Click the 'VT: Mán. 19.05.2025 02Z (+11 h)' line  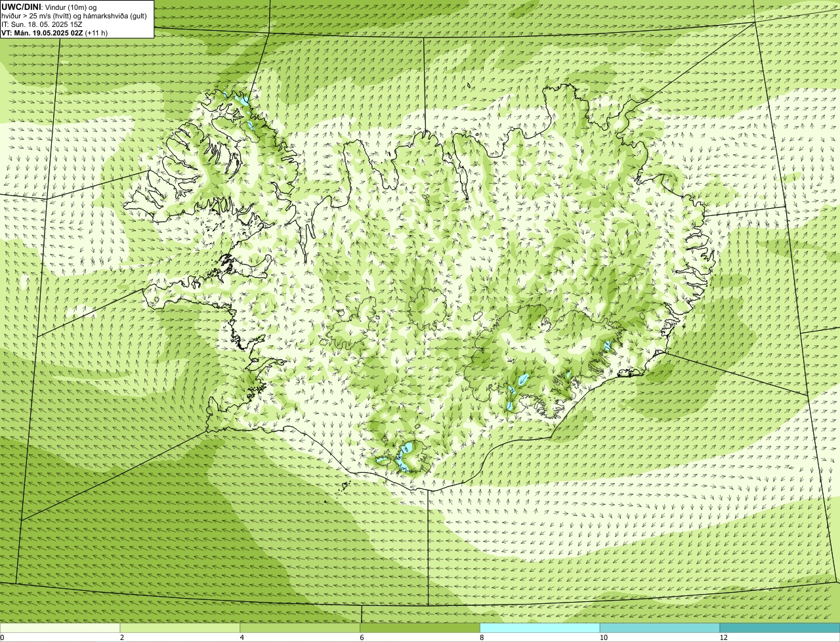pos(54,32)
